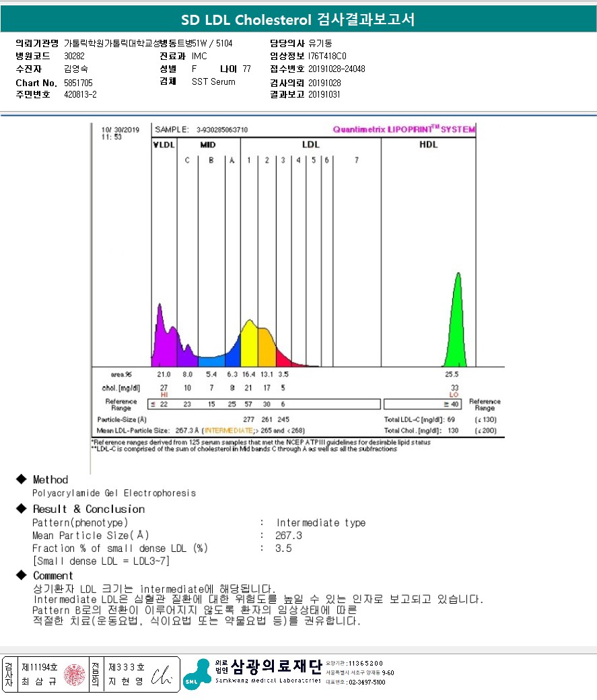Click the yellow LDL-1 peak area

pos(249,346)
